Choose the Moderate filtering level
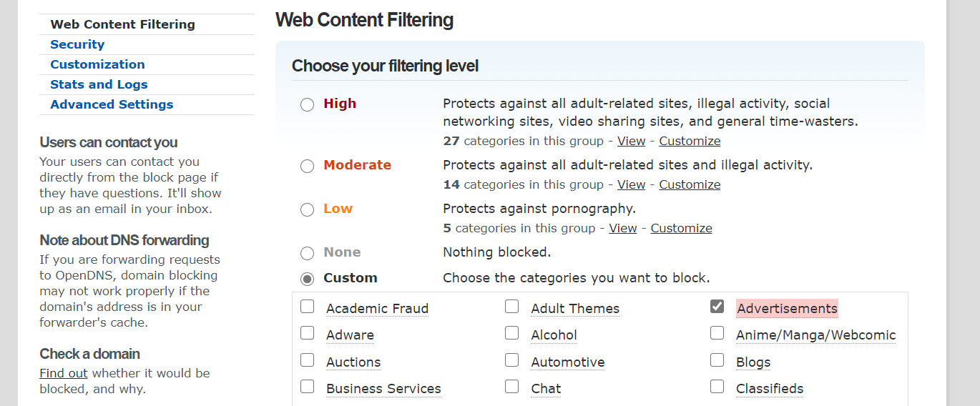This screenshot has height=406, width=980. [307, 166]
